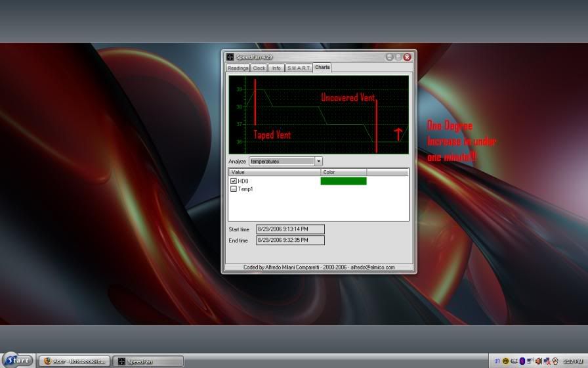Click the purple Bluetooth tray icon
This screenshot has height=368, width=588.
point(522,361)
